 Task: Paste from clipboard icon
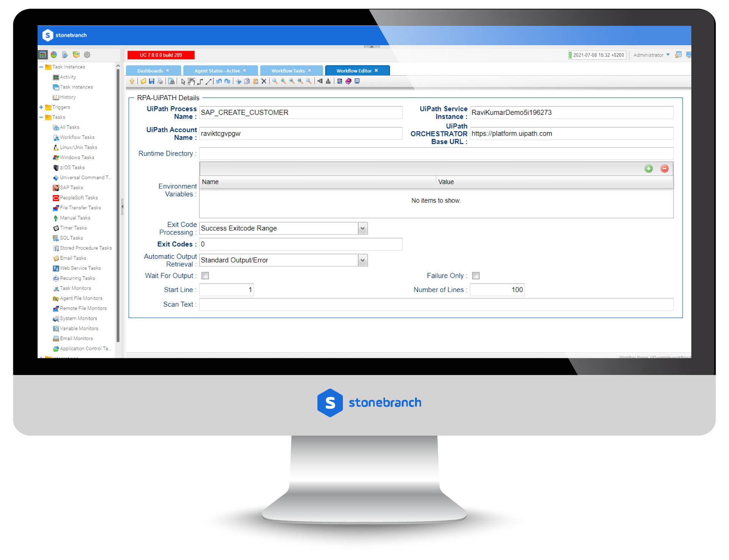(x=256, y=81)
